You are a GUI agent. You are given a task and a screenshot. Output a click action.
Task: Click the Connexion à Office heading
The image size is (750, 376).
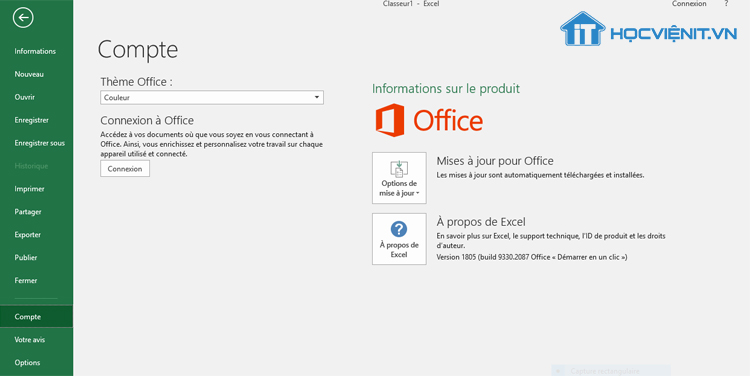147,120
